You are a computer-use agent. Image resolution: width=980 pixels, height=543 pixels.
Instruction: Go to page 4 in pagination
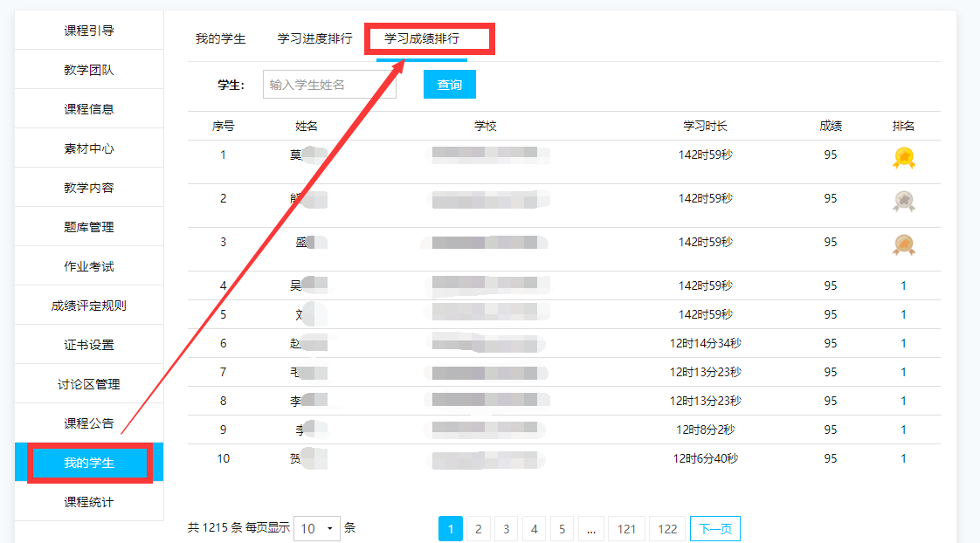click(x=535, y=529)
